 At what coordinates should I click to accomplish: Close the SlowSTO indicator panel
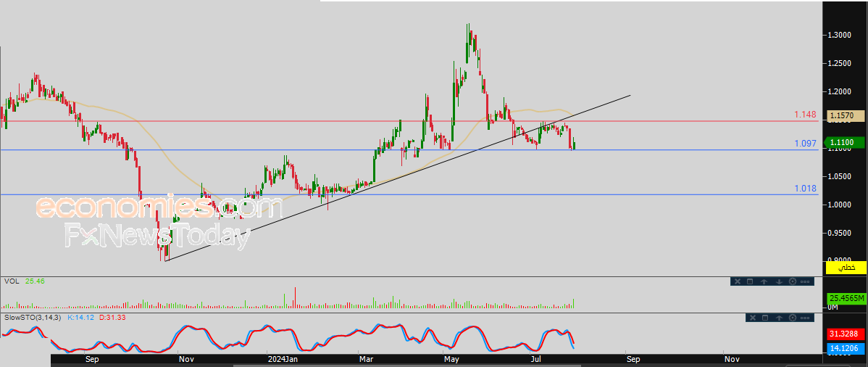[x=752, y=318]
